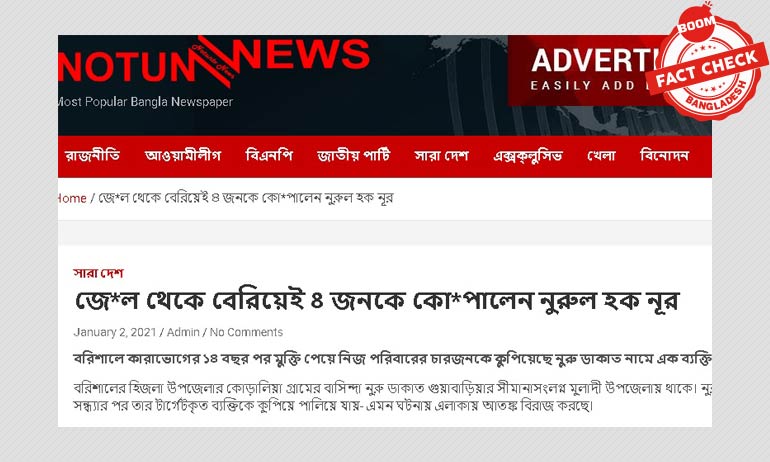Viewport: 770px width, 462px height.
Task: Click the Notun News logo
Action: coord(214,61)
